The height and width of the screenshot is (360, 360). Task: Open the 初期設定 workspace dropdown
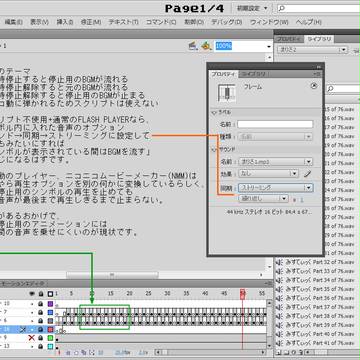pyautogui.click(x=252, y=8)
